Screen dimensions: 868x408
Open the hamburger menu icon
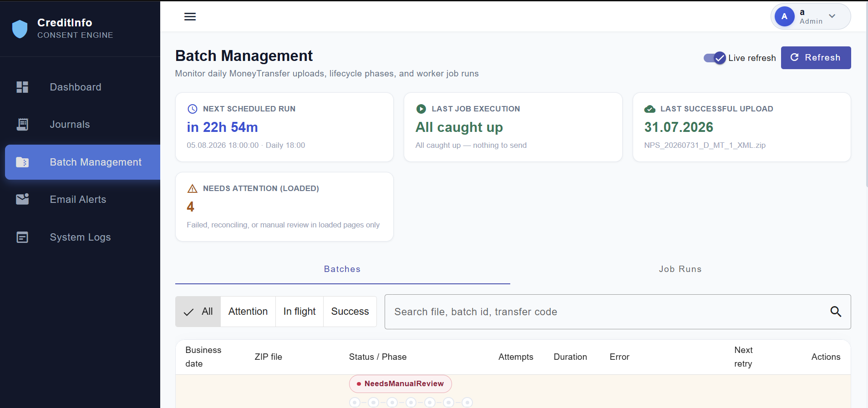coord(190,17)
